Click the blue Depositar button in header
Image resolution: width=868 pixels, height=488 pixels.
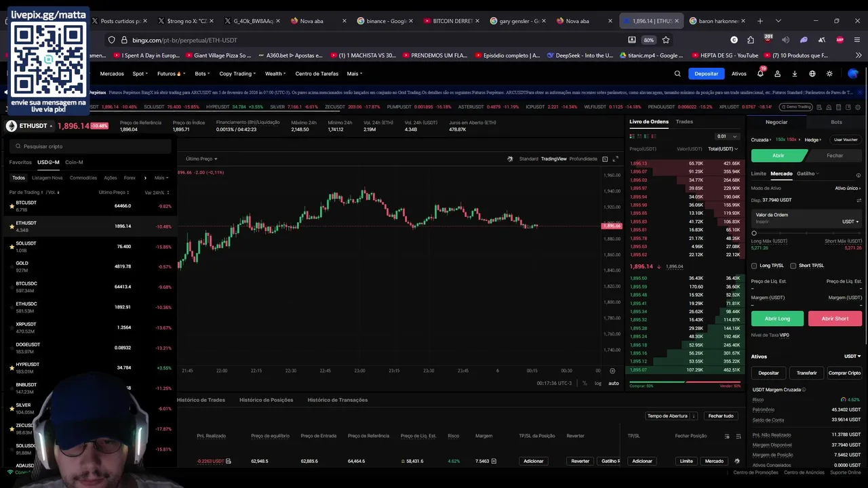[706, 73]
